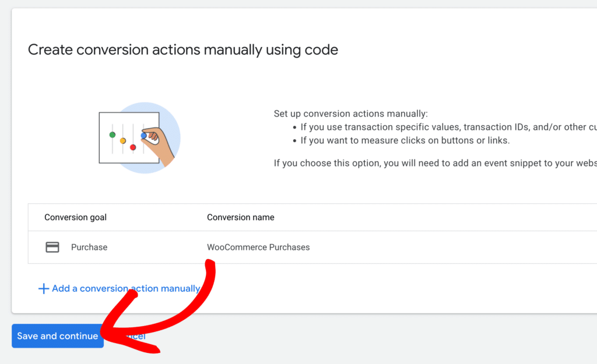Screen dimensions: 597x364
Task: Click the plus icon beside Add a conversion action
Action: pyautogui.click(x=43, y=289)
